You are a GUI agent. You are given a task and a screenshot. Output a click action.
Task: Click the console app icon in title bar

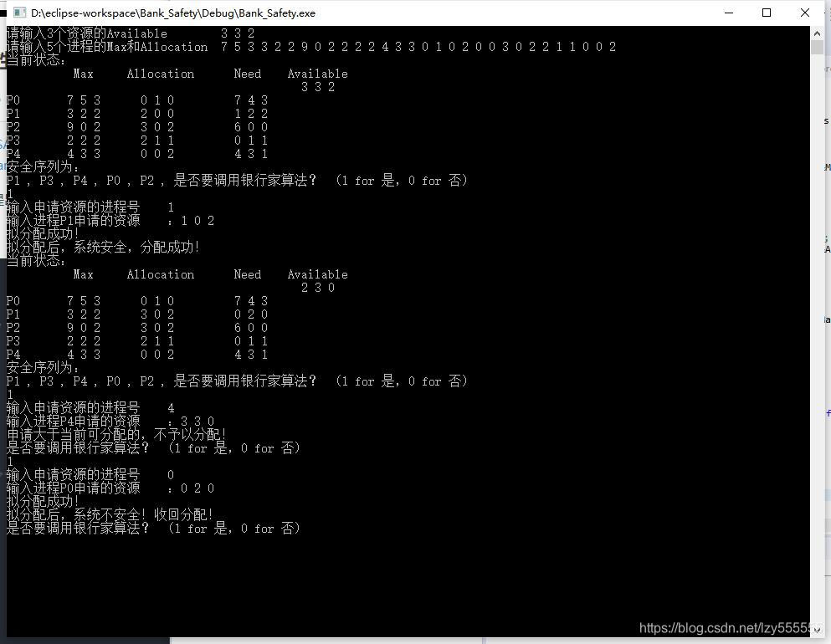click(19, 13)
